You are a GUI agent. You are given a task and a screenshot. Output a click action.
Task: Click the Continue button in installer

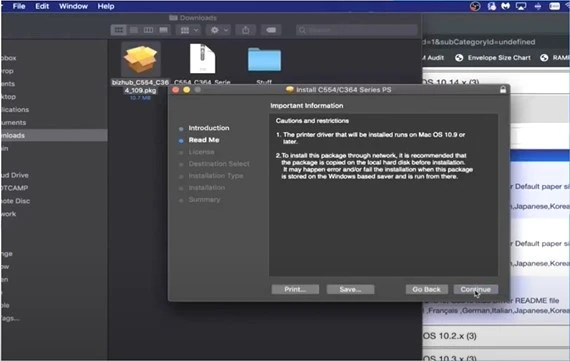coord(475,289)
